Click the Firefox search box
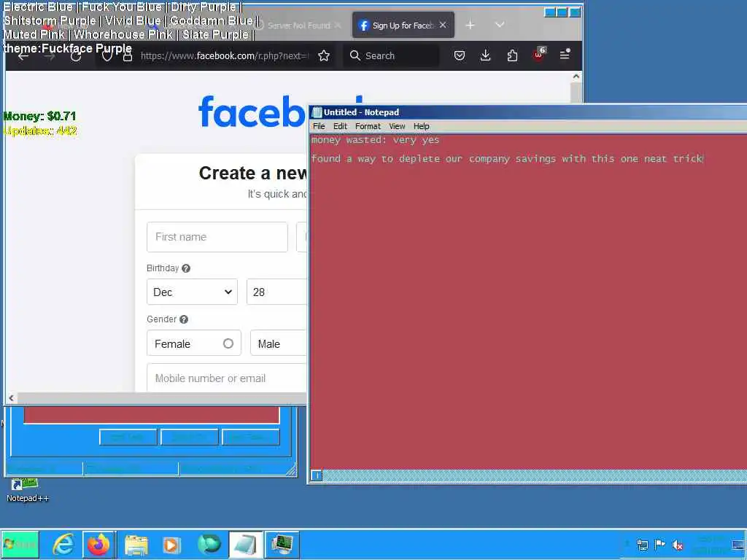This screenshot has height=560, width=747. (x=392, y=55)
